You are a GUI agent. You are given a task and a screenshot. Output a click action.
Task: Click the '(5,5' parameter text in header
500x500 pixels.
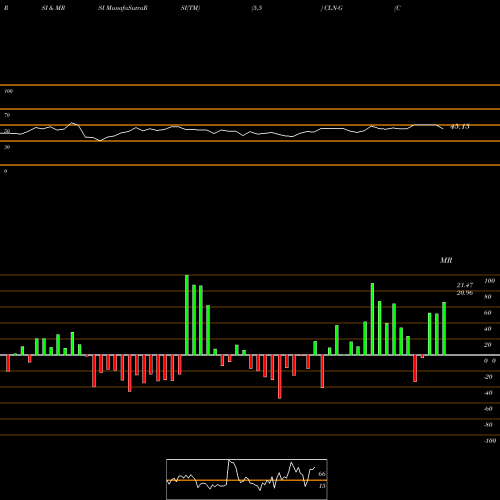(257, 8)
